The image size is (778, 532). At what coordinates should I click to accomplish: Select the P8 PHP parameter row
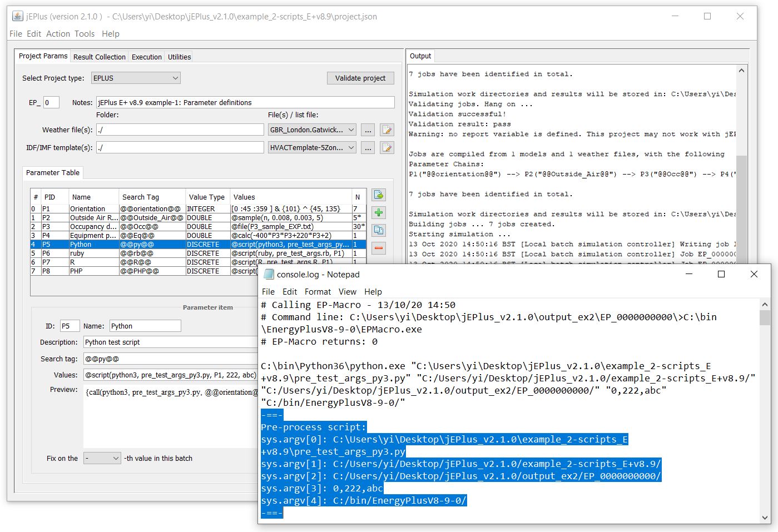pos(144,271)
